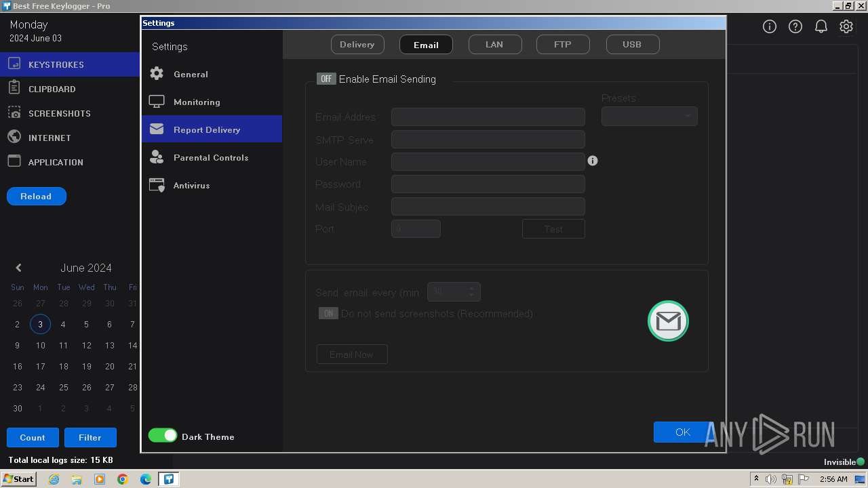Switch to the Delivery tab
Screen dimensions: 868x488
click(x=357, y=44)
